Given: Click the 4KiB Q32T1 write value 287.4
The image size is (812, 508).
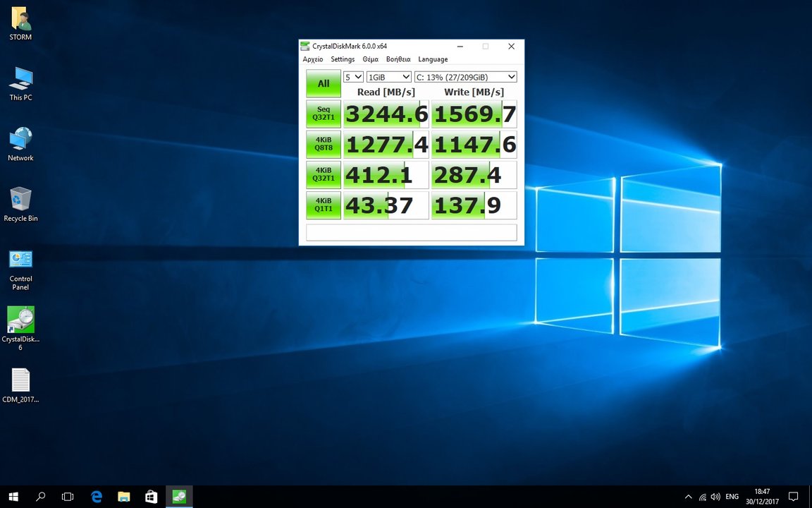Looking at the screenshot, I should click(x=474, y=175).
